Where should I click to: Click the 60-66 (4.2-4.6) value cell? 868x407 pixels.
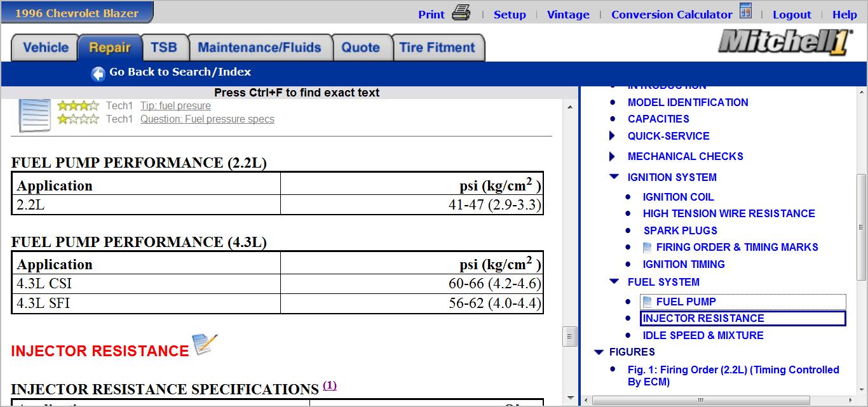click(x=412, y=284)
